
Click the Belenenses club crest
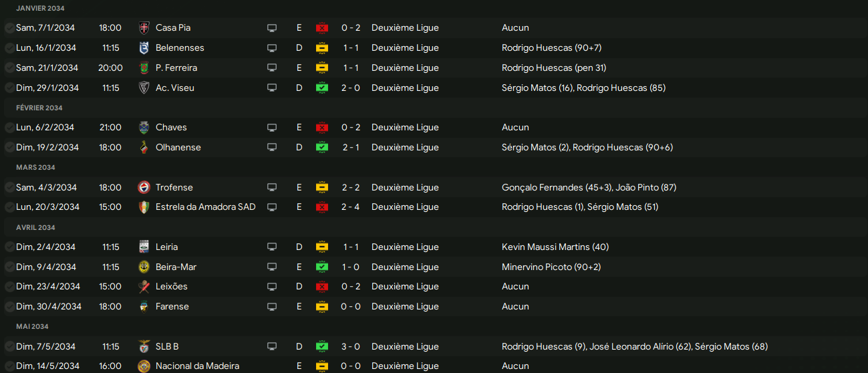click(144, 48)
